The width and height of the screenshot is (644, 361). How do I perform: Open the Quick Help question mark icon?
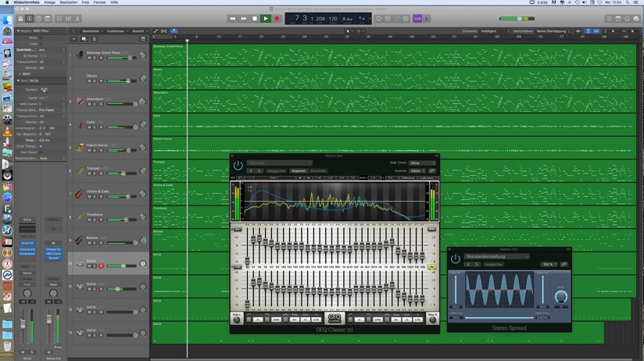[38, 19]
